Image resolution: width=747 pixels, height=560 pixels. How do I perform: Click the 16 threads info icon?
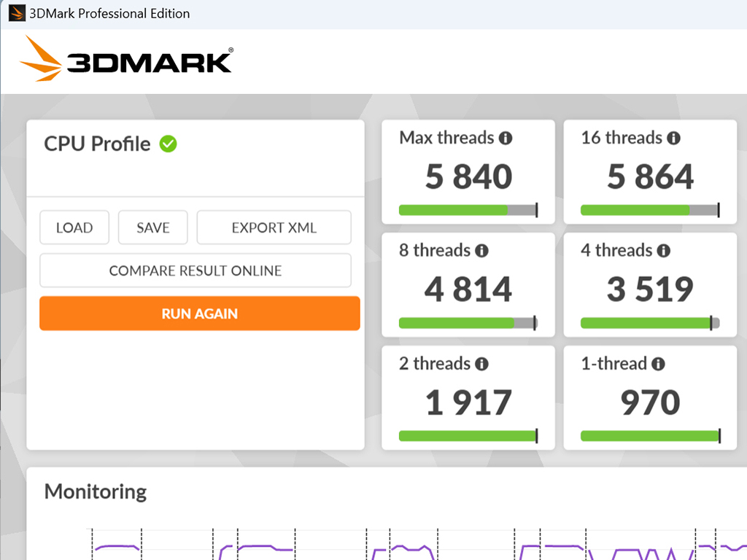tap(673, 138)
